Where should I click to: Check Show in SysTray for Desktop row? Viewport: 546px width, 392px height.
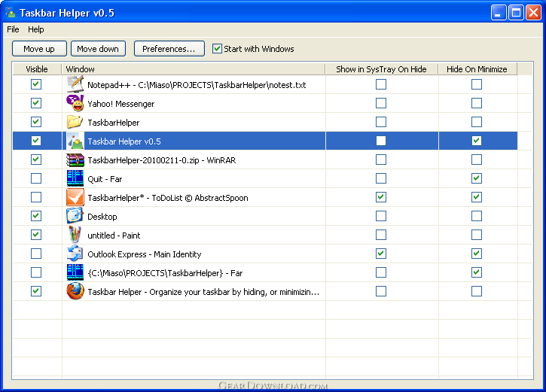(x=381, y=216)
